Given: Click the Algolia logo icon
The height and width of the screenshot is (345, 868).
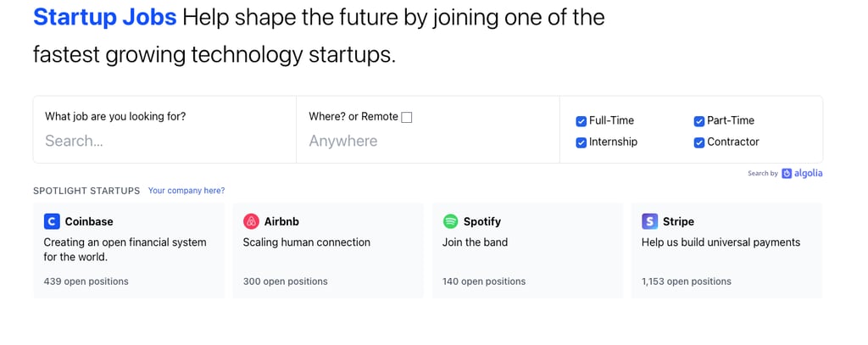Looking at the screenshot, I should tap(787, 173).
